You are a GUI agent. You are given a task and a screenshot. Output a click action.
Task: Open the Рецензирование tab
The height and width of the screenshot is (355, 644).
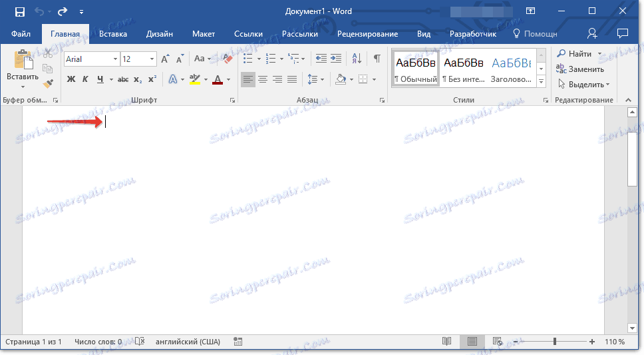coord(368,34)
